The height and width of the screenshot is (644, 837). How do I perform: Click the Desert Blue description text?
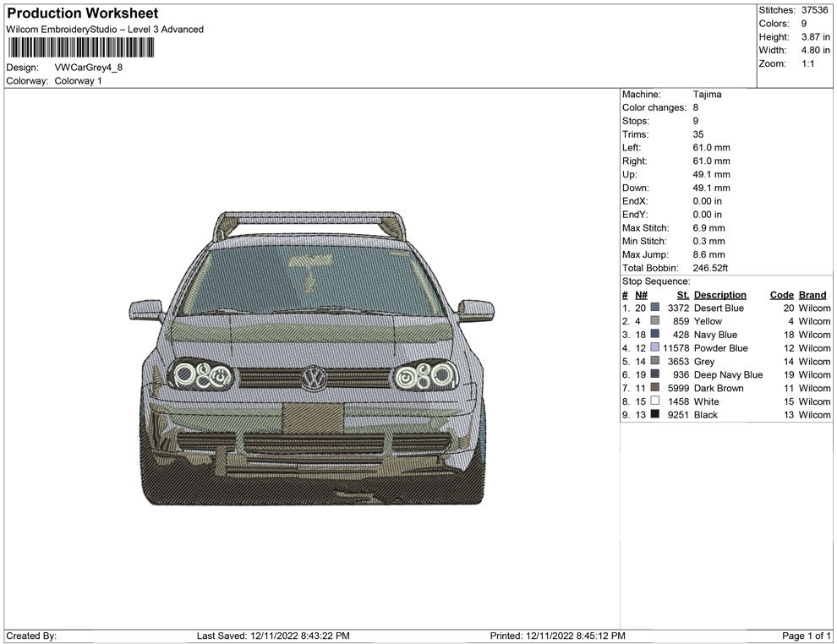[719, 308]
